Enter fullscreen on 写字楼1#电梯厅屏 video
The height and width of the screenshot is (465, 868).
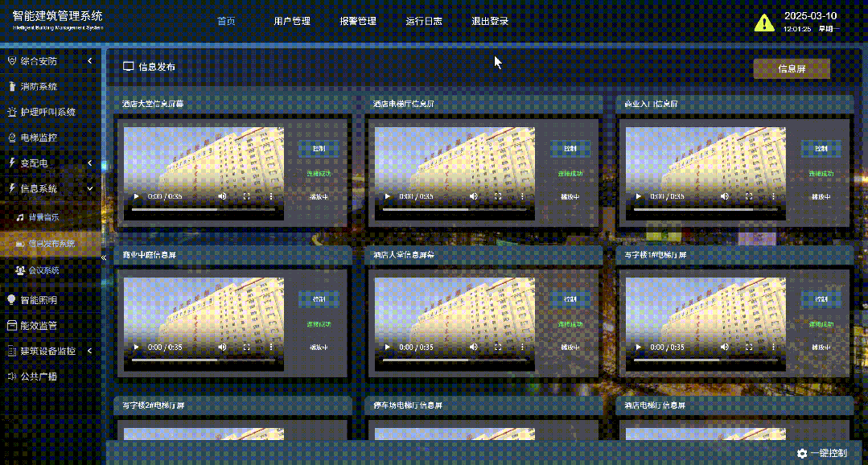coord(749,347)
